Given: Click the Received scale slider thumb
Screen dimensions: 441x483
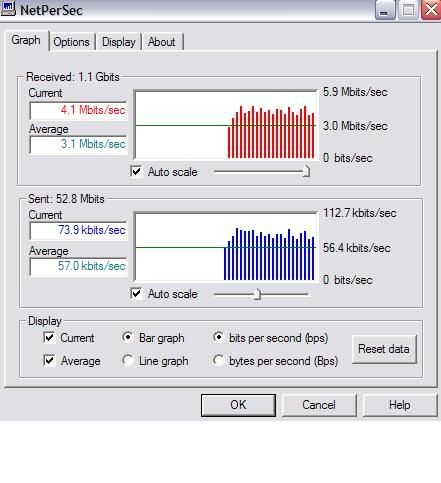Looking at the screenshot, I should click(306, 171).
